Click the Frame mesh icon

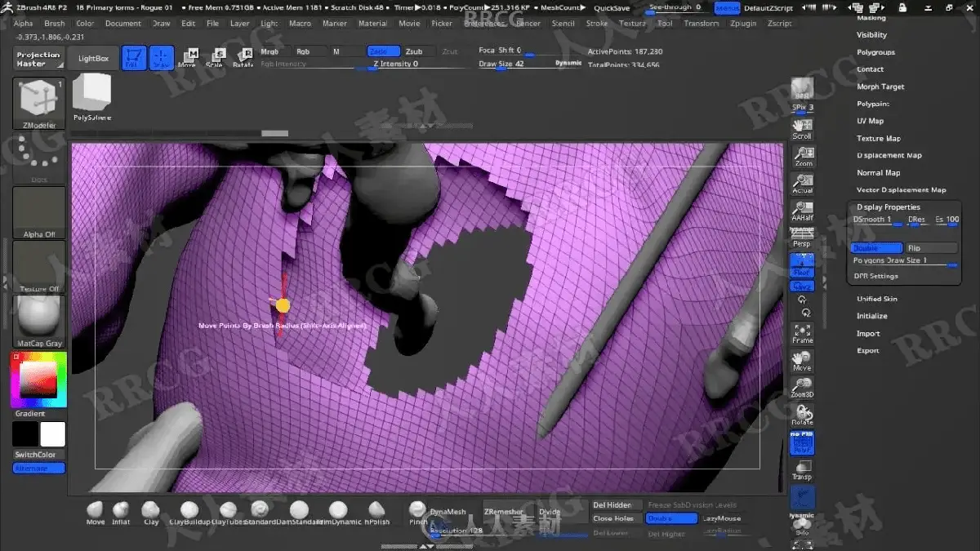(x=803, y=332)
